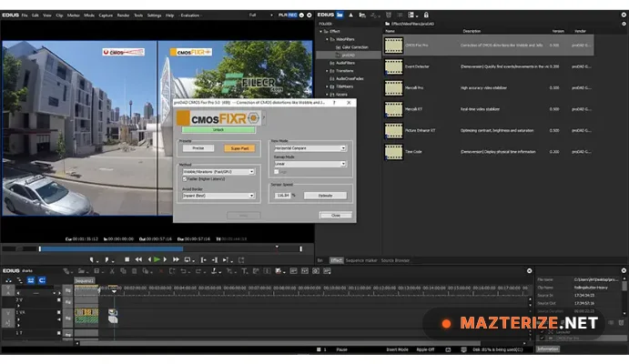The image size is (629, 364).
Task: Click the Rewind double-arrow icon
Action: click(138, 259)
